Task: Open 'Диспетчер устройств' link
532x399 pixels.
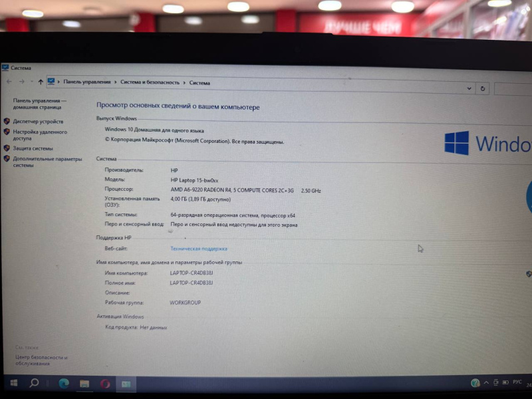Action: [38, 122]
